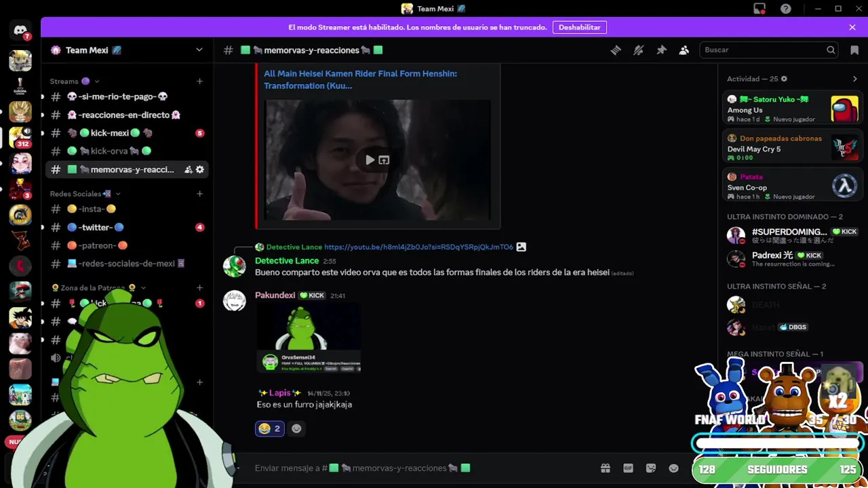Viewport: 868px width, 488px height.
Task: Open video in picture-in-picture icon
Action: 384,160
